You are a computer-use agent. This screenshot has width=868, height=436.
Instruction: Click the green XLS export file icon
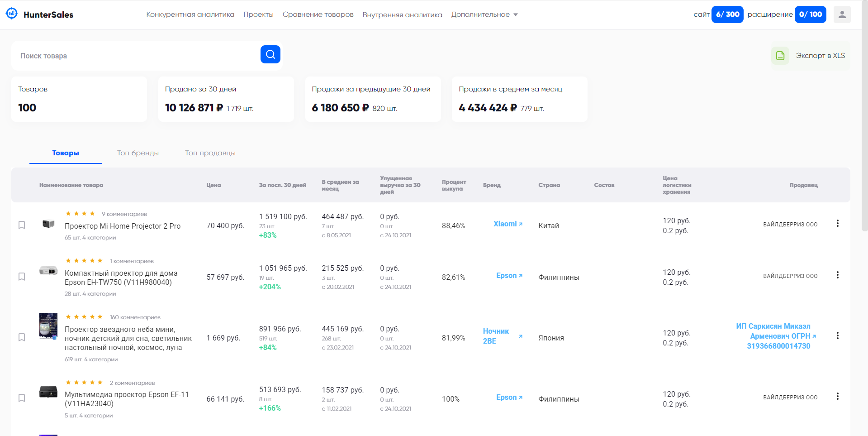coord(780,56)
